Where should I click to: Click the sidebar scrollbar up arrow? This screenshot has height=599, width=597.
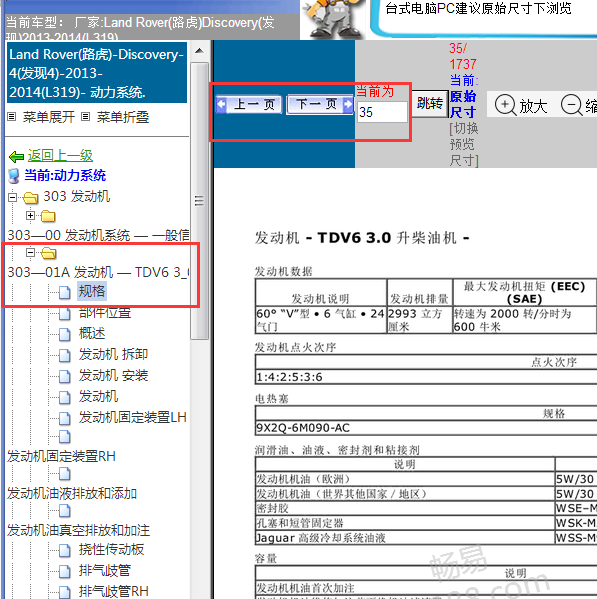(x=199, y=51)
